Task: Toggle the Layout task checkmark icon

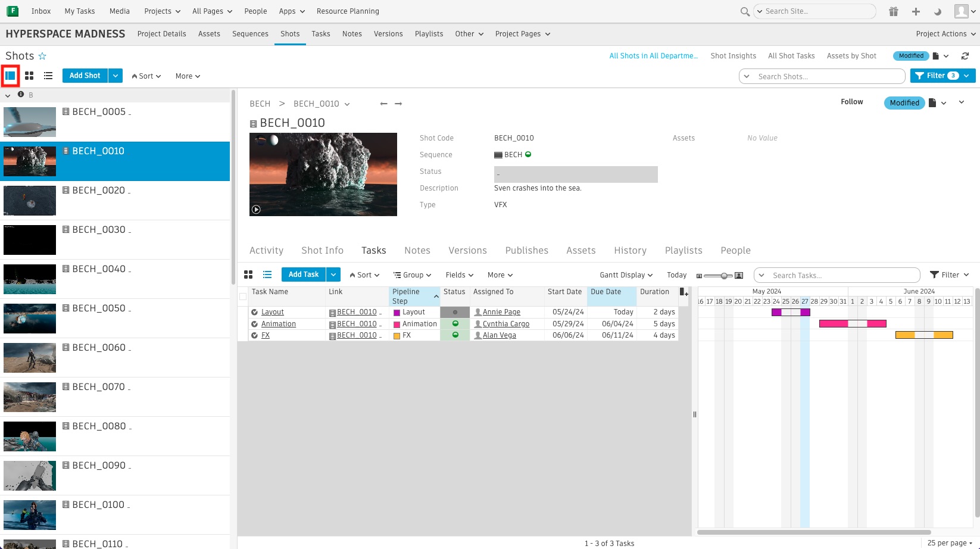Action: click(x=255, y=312)
